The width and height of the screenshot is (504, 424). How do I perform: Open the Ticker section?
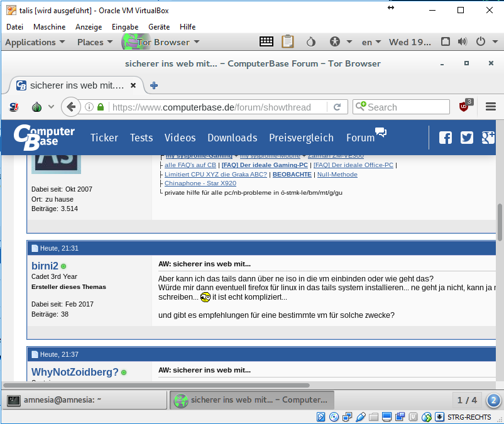point(104,138)
